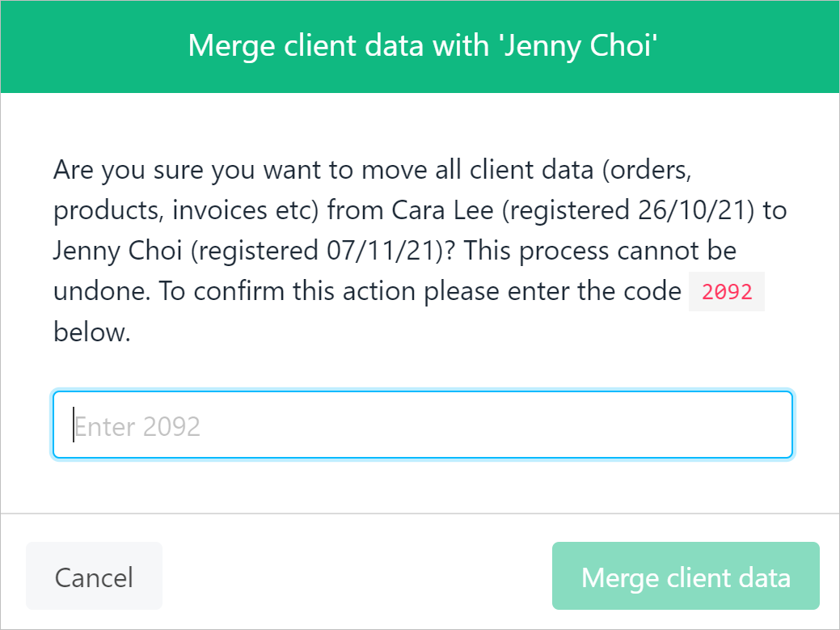Click the red 2092 confirmation code badge
This screenshot has width=840, height=630.
click(x=727, y=291)
